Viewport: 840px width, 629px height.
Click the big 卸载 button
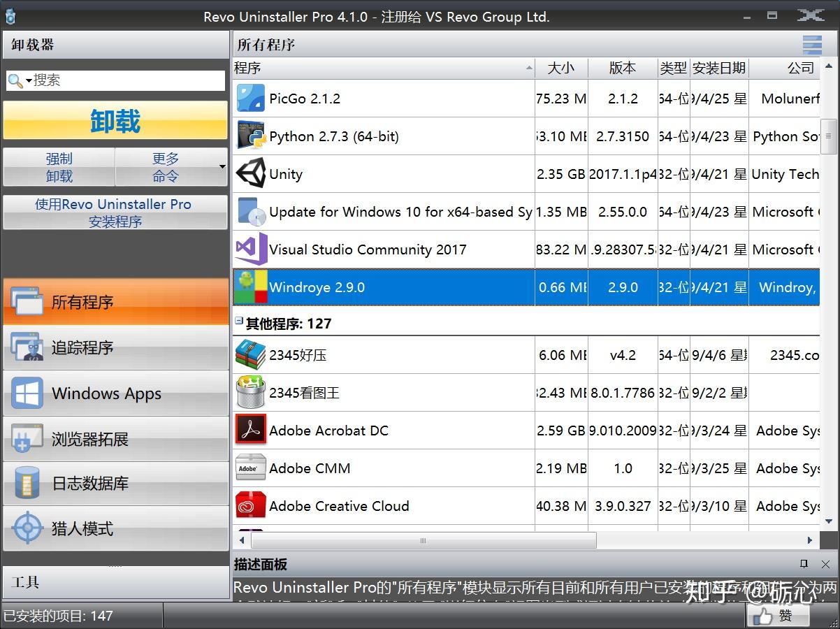(x=115, y=120)
